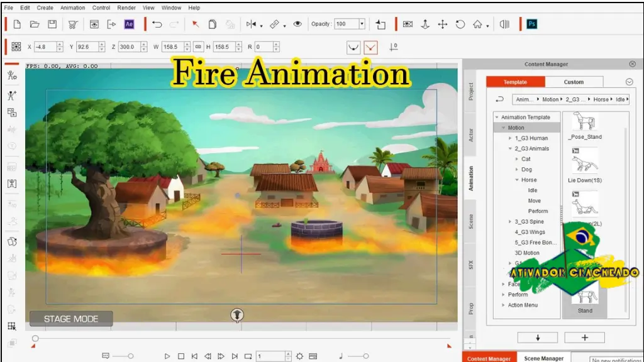Viewport: 644px width, 362px height.
Task: Toggle visibility eye icon in toolbar
Action: coord(297,25)
